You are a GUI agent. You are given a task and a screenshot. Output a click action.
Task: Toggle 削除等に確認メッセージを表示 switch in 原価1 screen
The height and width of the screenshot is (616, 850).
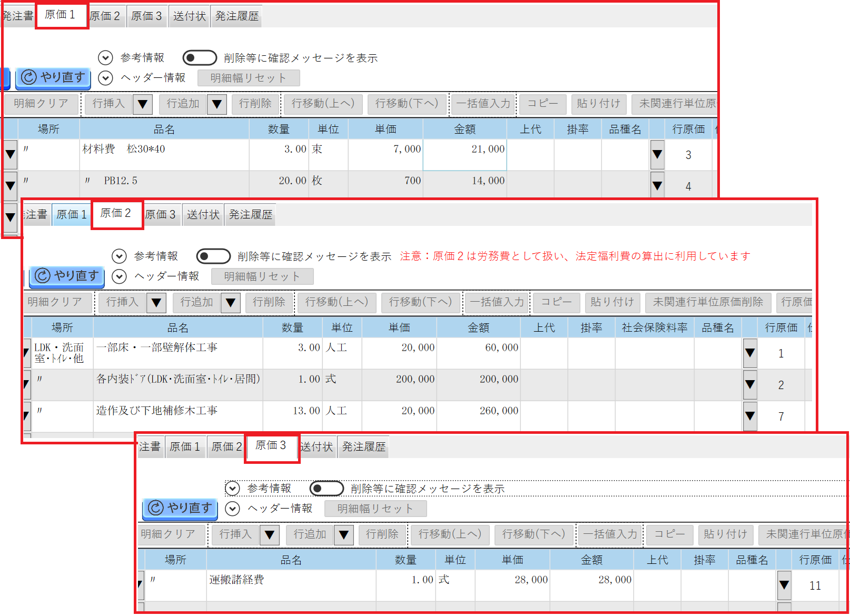point(200,57)
